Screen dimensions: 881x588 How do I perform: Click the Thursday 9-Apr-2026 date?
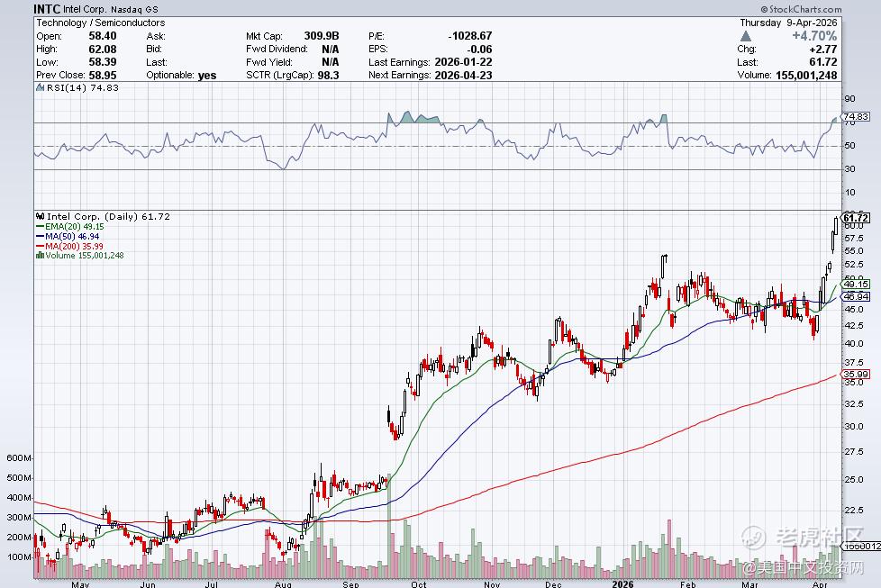click(x=788, y=23)
